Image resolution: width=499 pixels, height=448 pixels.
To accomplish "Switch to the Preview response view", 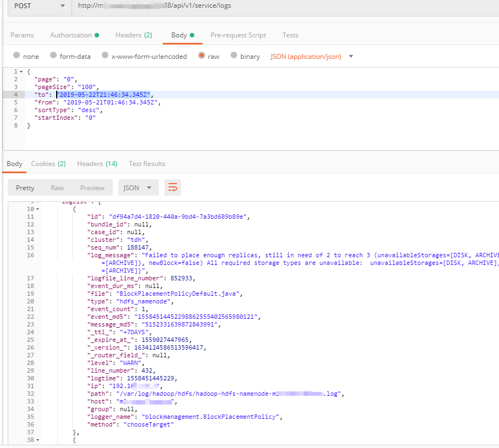I will [x=92, y=187].
